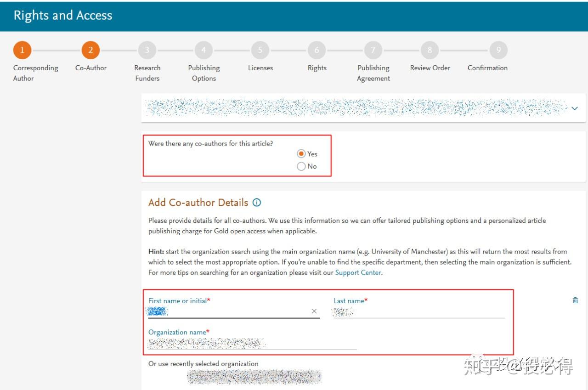Click the info icon beside Add Co-author Details
This screenshot has height=390, width=588.
pos(257,203)
